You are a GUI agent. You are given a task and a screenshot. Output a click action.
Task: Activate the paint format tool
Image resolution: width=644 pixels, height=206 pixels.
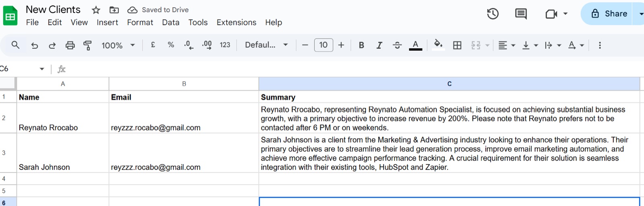click(x=87, y=45)
